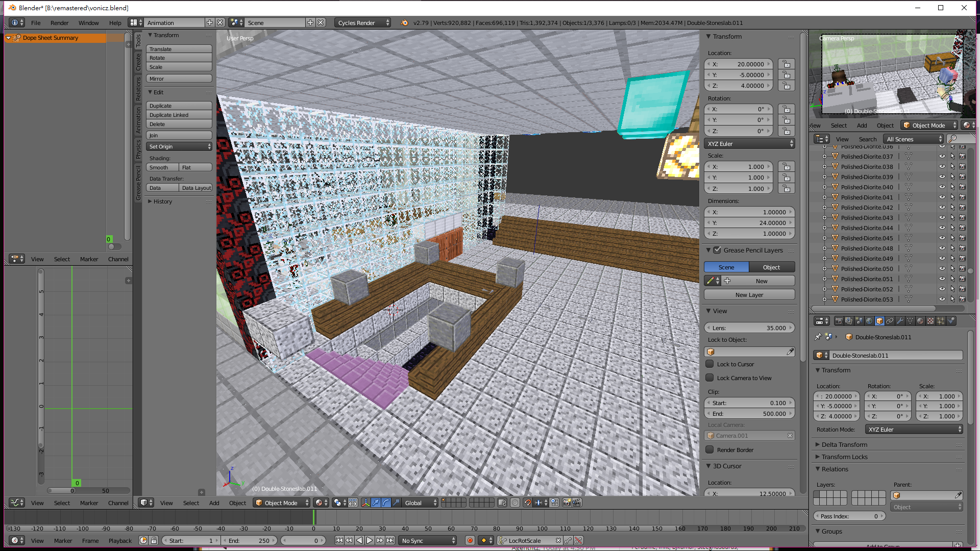The height and width of the screenshot is (551, 980).
Task: Click the Mirror button
Action: [179, 79]
